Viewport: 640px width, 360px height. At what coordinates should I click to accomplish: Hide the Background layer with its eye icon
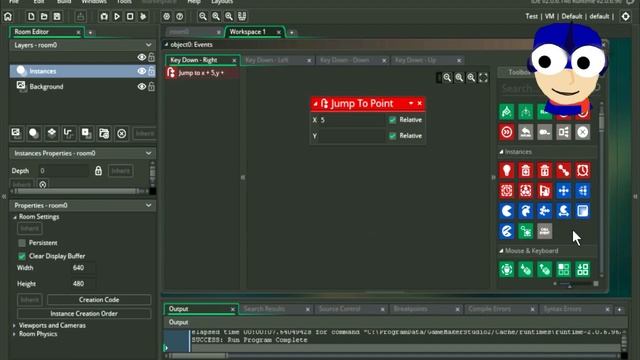(142, 87)
